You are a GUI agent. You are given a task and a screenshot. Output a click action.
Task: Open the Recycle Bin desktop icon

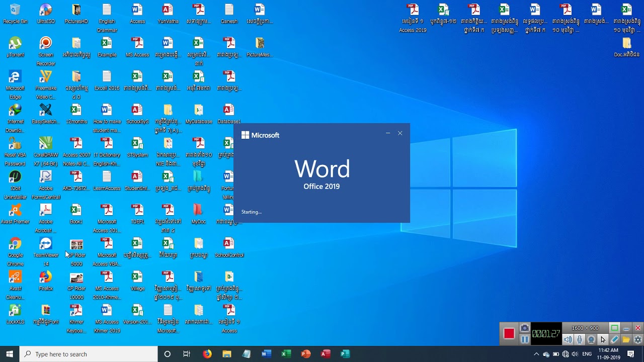tap(15, 14)
